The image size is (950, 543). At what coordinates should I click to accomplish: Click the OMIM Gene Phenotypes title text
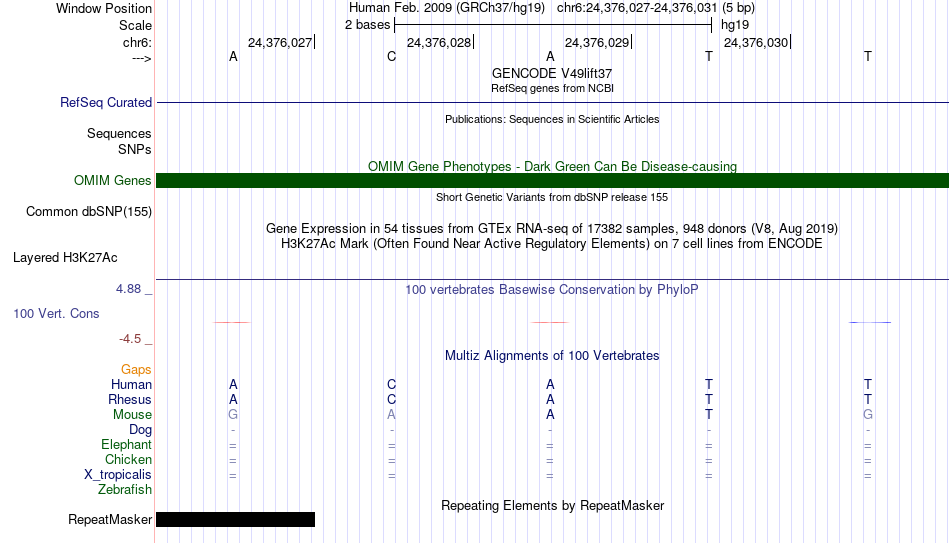point(552,167)
